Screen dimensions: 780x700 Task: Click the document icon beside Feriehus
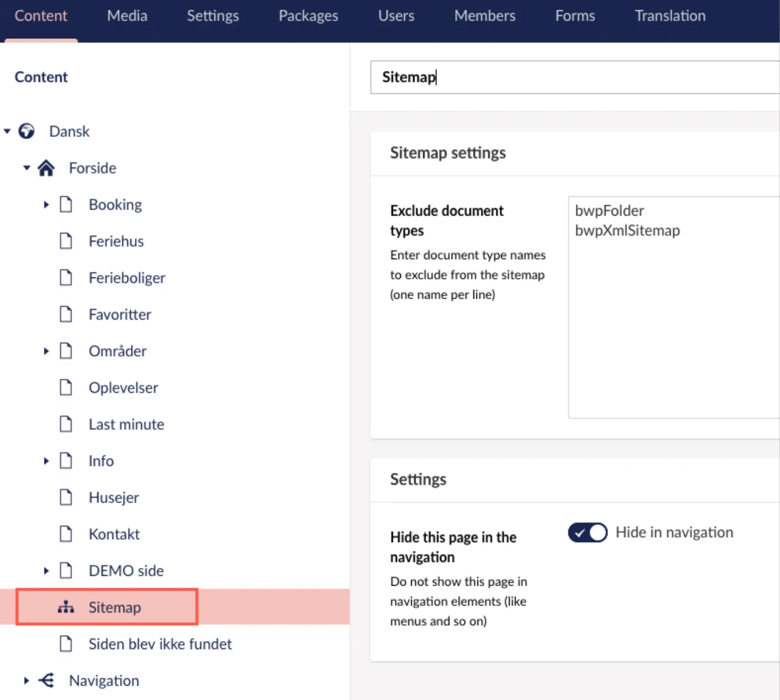pyautogui.click(x=66, y=241)
